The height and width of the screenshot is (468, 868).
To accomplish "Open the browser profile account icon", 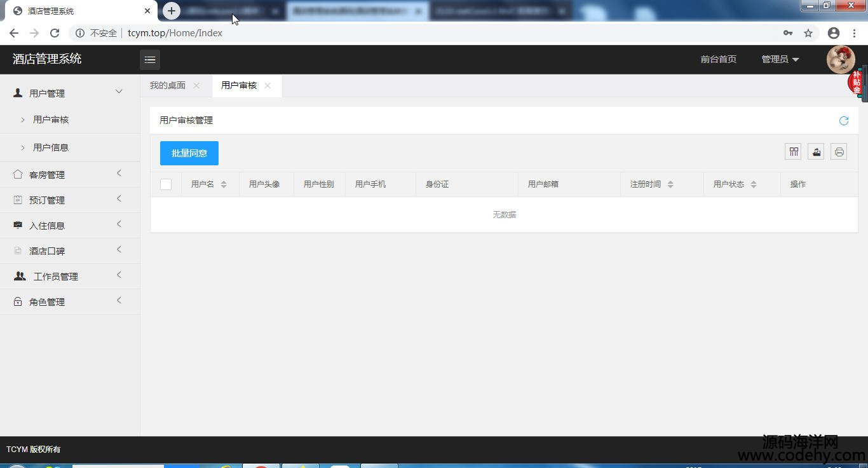I will 834,33.
